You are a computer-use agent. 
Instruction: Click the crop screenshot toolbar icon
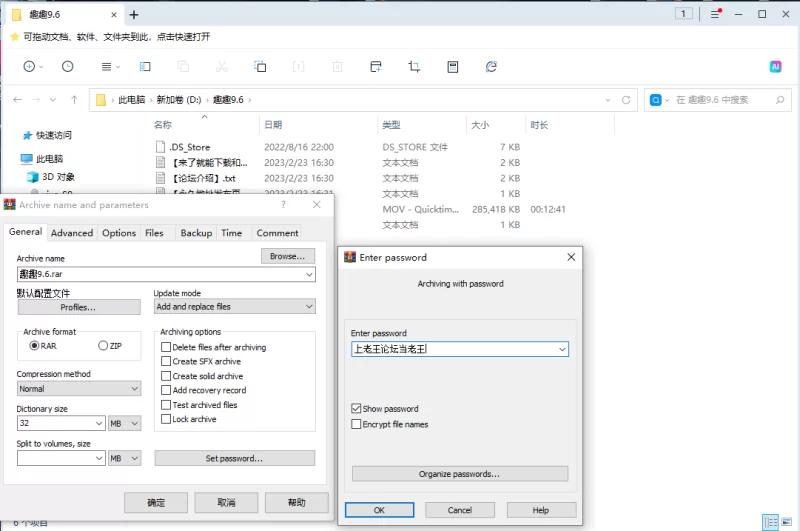[414, 66]
